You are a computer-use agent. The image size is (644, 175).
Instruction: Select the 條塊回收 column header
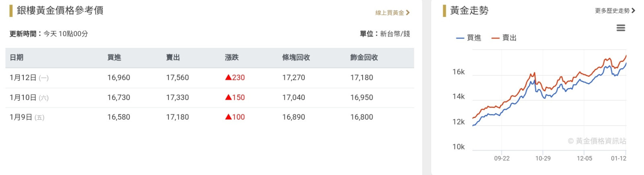pos(296,57)
